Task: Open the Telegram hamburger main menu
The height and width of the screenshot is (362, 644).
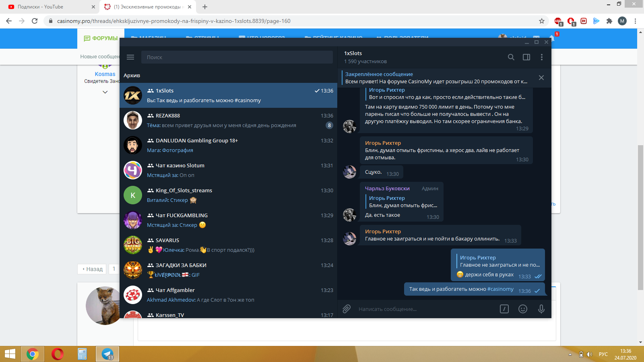Action: click(x=130, y=57)
